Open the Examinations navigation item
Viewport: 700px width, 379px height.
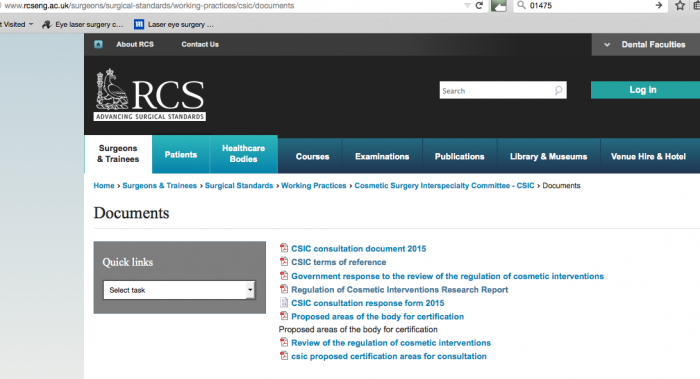click(x=382, y=156)
